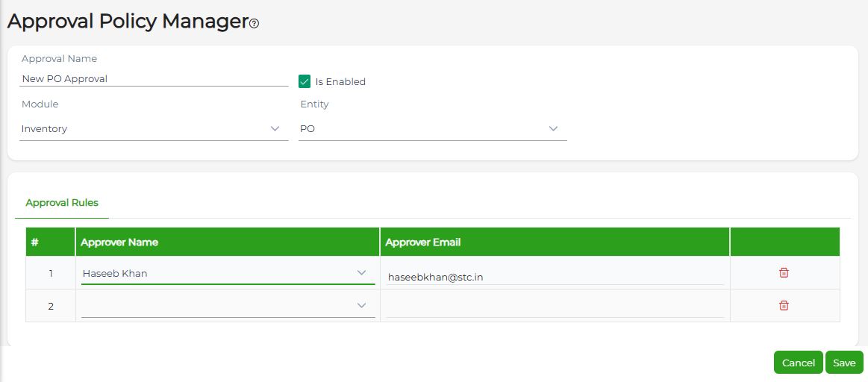Click the Approver Name column header

click(x=119, y=242)
